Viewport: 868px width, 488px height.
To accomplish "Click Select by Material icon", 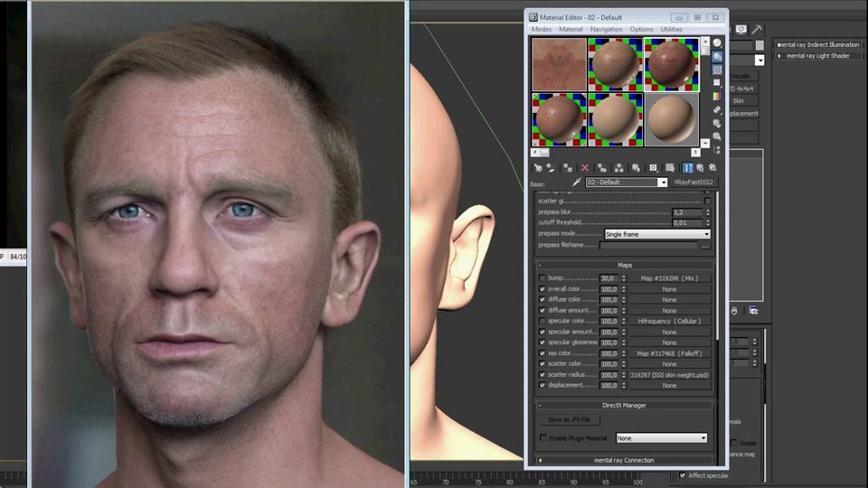I will pyautogui.click(x=717, y=136).
